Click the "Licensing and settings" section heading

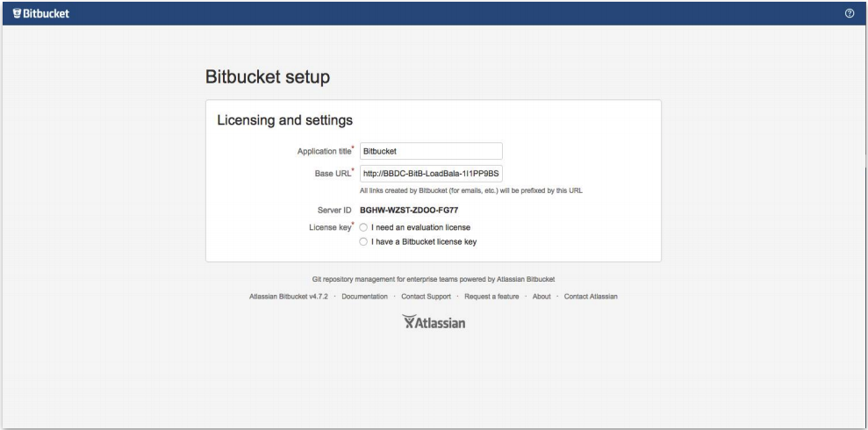[284, 119]
